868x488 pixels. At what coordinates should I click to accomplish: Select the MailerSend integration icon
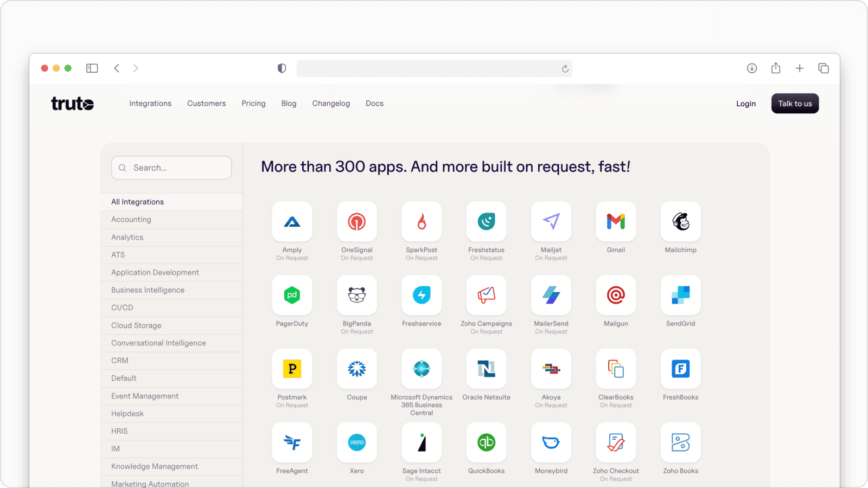point(551,295)
